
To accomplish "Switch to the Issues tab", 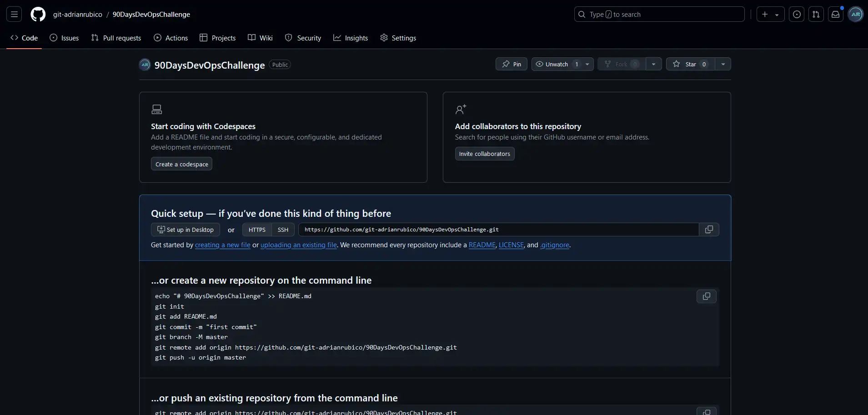I will [x=64, y=38].
